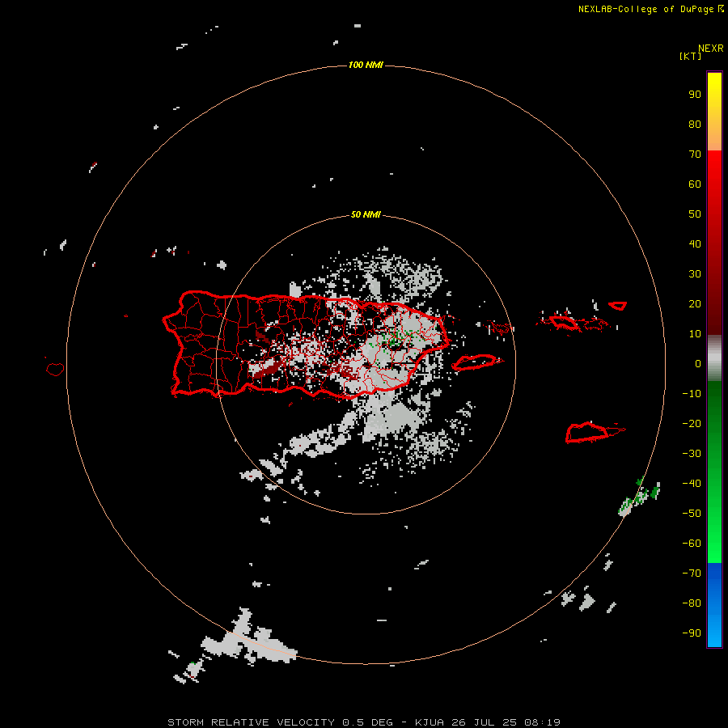Click the St. Thomas island outline
728x728 pixels.
pyautogui.click(x=564, y=322)
